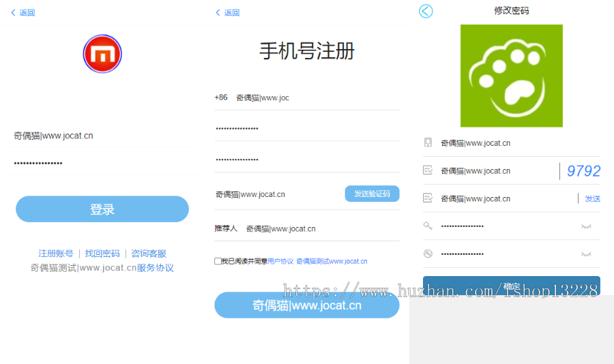The image size is (614, 364).
Task: Open the 注册账号 link
Action: (x=56, y=254)
